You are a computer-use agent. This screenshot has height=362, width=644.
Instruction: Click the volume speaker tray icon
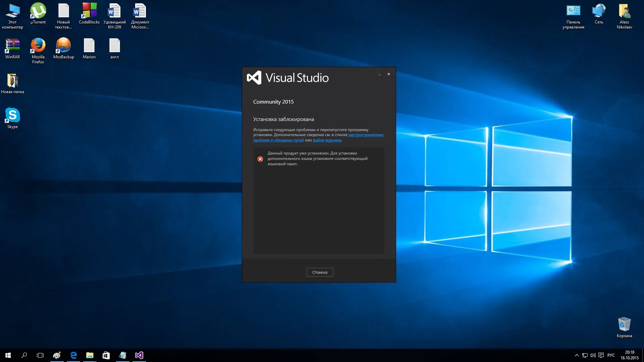tap(593, 355)
